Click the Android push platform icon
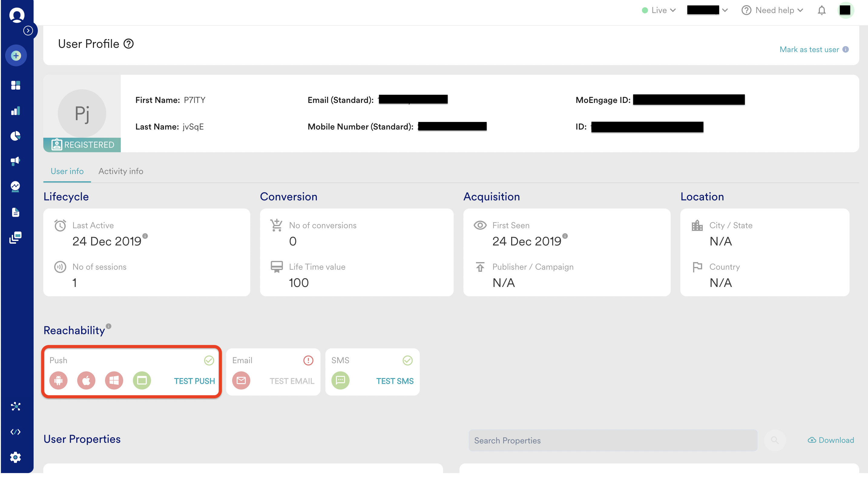868x477 pixels. [x=58, y=381]
